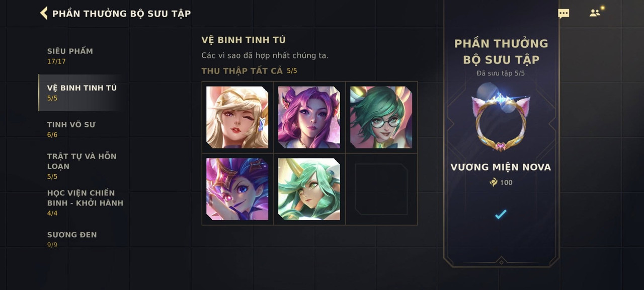
Task: Go back using the arrow beside Phần Thưởng Bộ Sưu Tập
Action: 44,13
